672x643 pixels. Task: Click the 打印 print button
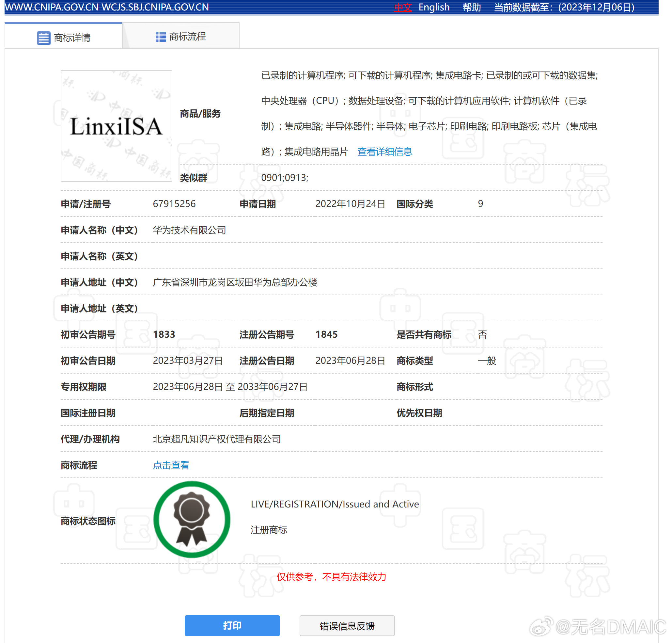(x=232, y=625)
